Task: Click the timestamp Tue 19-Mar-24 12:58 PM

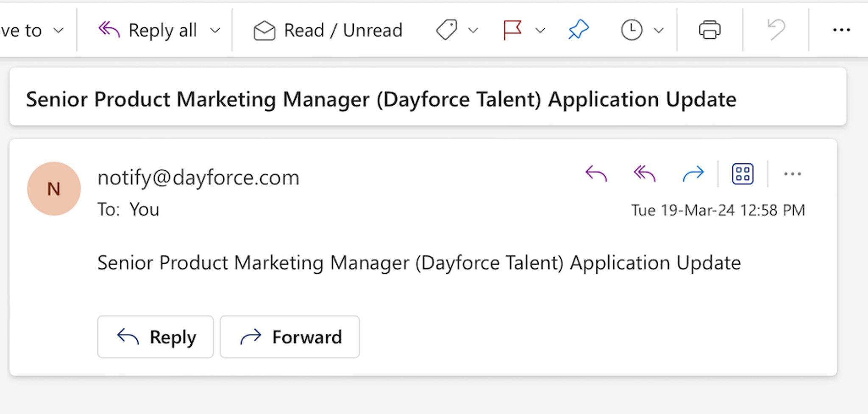Action: click(718, 210)
